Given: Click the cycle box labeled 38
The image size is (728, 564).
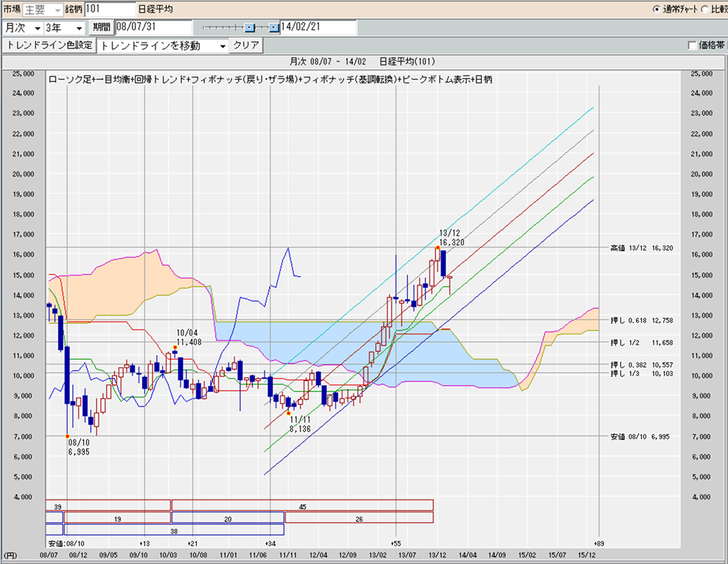Looking at the screenshot, I should (174, 530).
